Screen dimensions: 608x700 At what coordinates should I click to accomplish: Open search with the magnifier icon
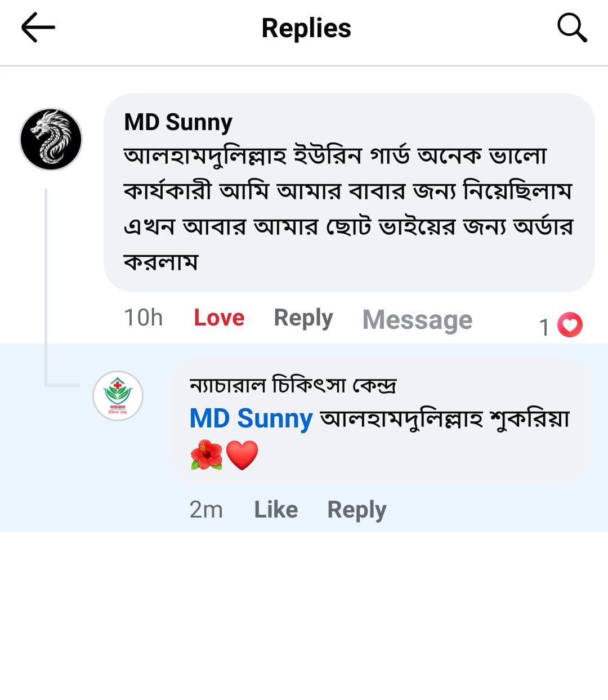pos(572,28)
